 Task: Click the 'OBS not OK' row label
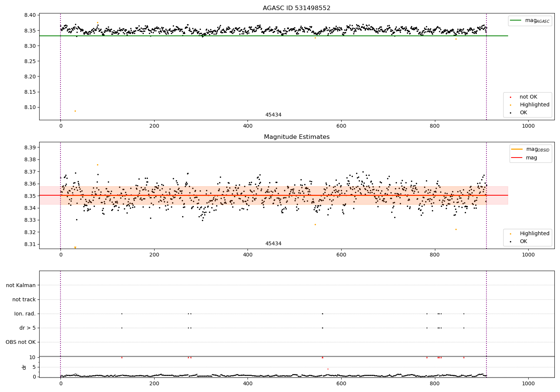pyautogui.click(x=21, y=342)
